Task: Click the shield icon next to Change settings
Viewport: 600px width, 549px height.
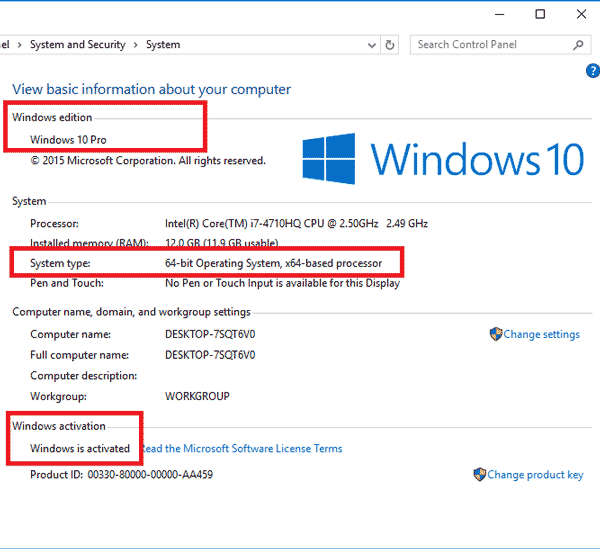Action: click(x=495, y=334)
